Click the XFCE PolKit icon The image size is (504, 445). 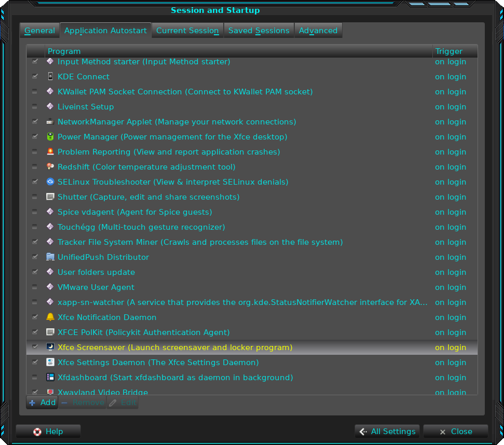coord(50,332)
